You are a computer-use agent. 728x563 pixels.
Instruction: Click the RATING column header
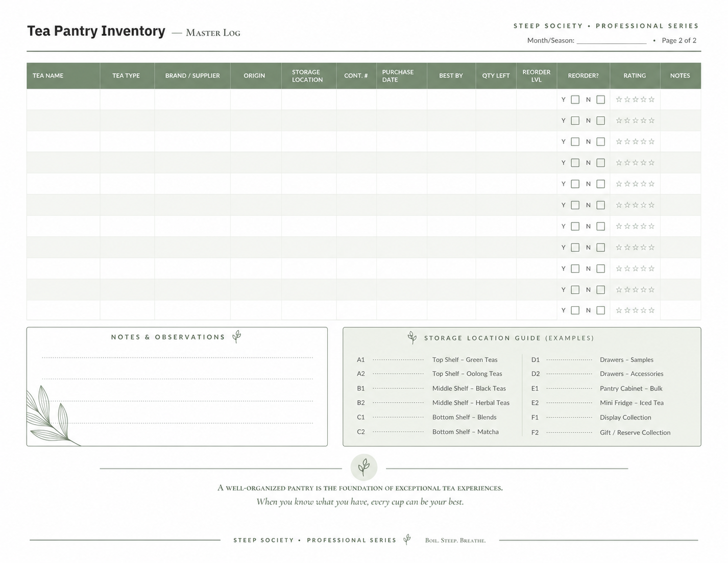pyautogui.click(x=635, y=76)
